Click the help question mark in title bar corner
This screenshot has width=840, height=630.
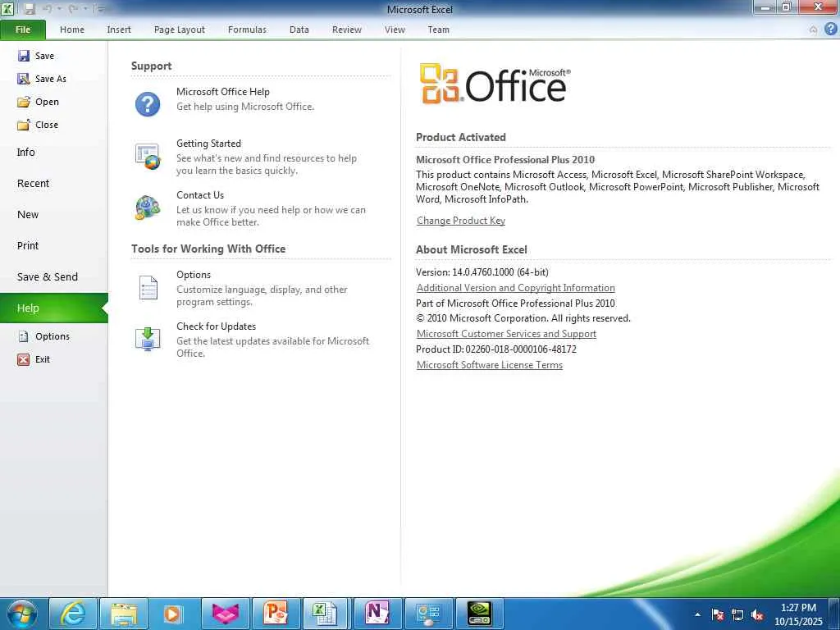coord(830,30)
